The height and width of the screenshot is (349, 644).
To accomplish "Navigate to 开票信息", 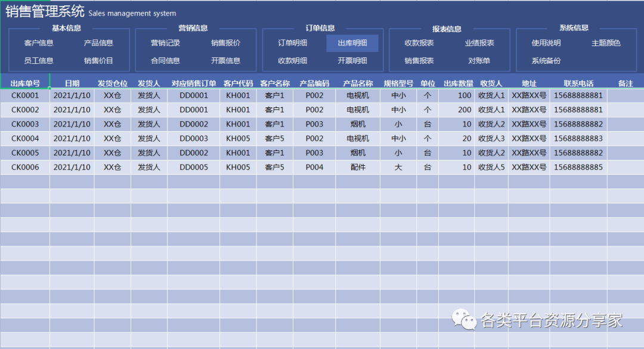I will click(x=225, y=60).
